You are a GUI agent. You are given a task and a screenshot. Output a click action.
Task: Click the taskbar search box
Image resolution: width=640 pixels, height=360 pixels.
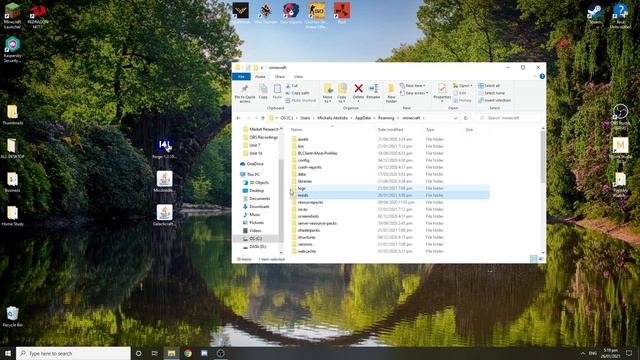pos(73,353)
